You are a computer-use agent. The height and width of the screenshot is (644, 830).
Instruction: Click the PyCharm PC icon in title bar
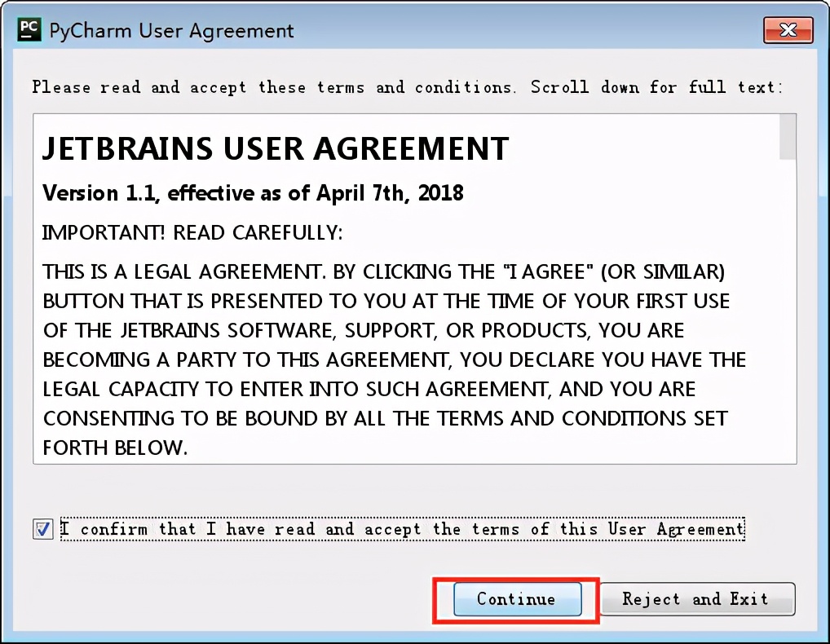[29, 29]
